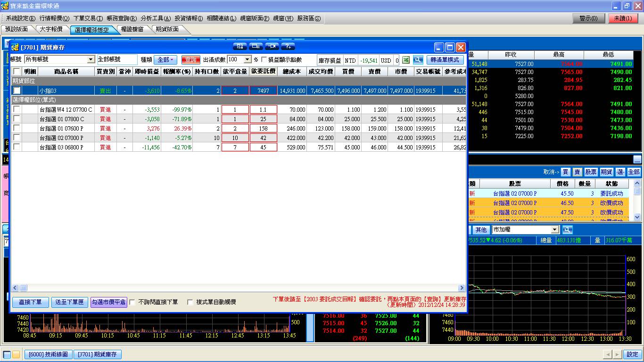Click the 期貨庫存 window title icon
644x362 pixels.
coord(15,47)
